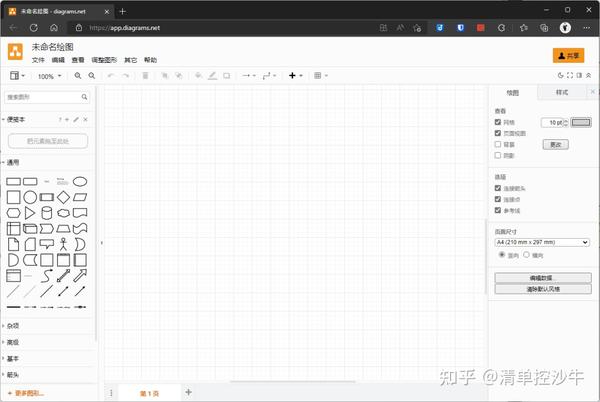
Task: Click the zoom out magnifier icon
Action: coord(92,76)
